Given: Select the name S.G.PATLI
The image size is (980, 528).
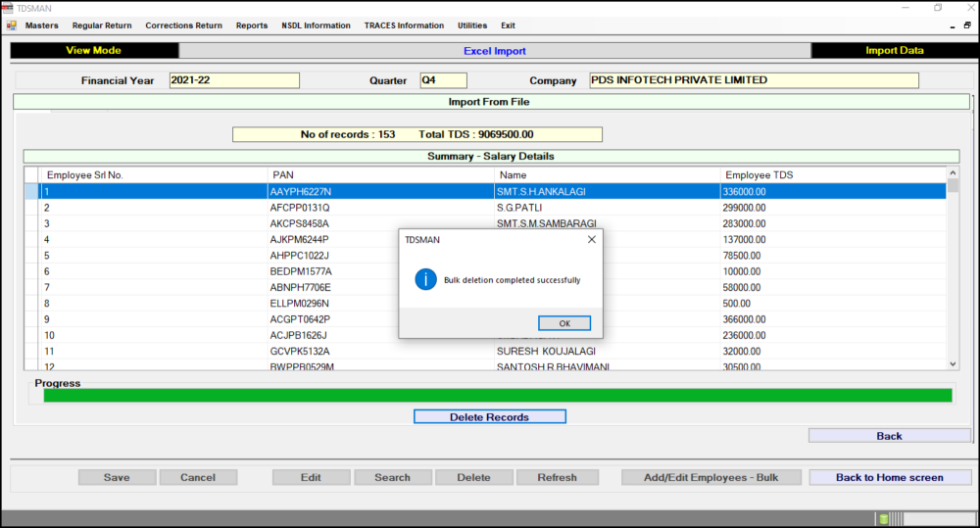Looking at the screenshot, I should click(607, 208).
